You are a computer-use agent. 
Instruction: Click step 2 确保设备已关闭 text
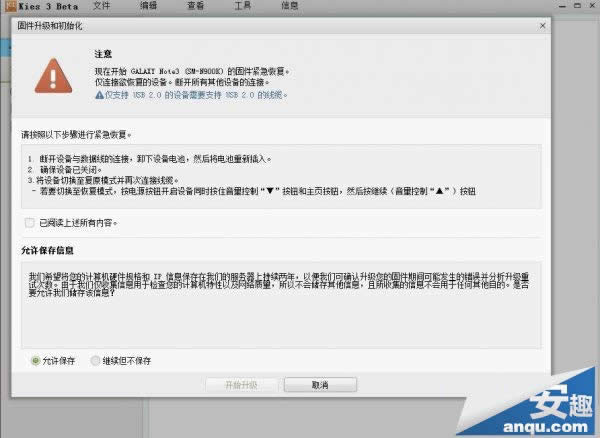click(x=65, y=169)
